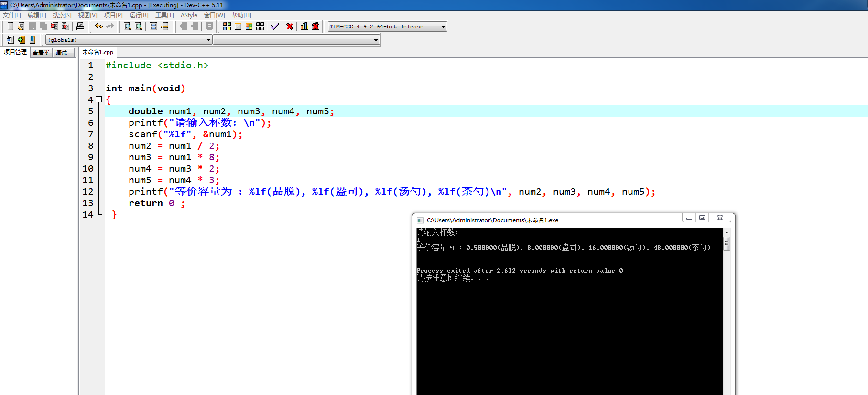This screenshot has width=868, height=395.
Task: Save the current file with toolbar icon
Action: [x=33, y=26]
